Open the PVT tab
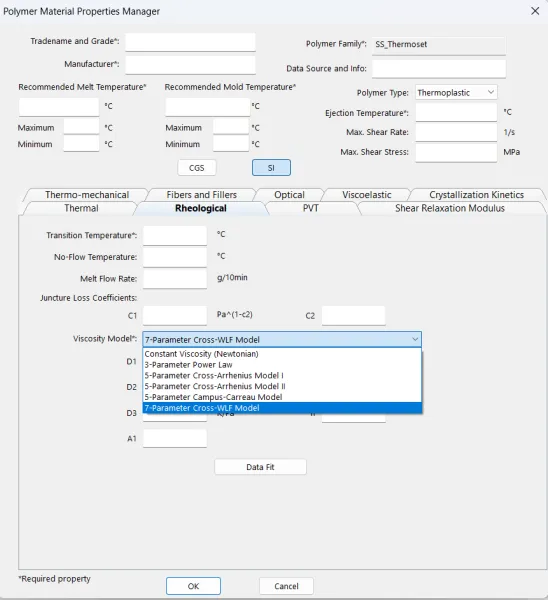 click(x=310, y=208)
